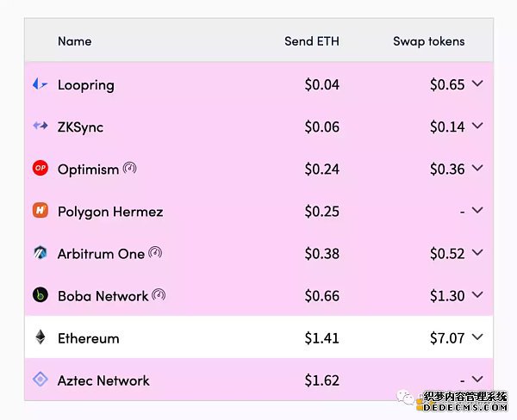Click the red Optimism OP logo
Viewport: 517px width, 420px height.
(40, 168)
